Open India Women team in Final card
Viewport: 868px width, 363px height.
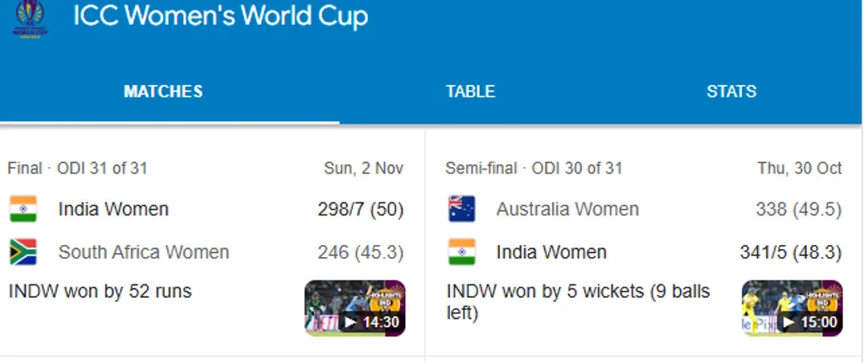click(x=113, y=210)
